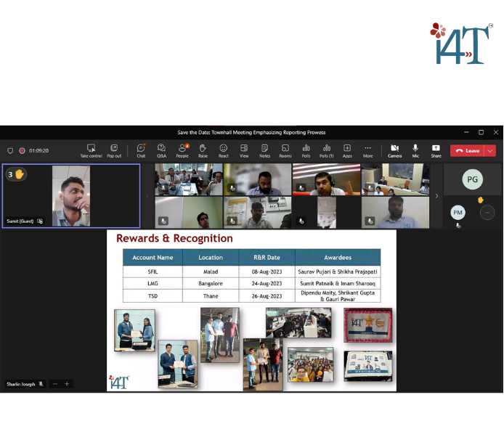Click the headset man video tile
The height and width of the screenshot is (437, 504).
tap(326, 179)
